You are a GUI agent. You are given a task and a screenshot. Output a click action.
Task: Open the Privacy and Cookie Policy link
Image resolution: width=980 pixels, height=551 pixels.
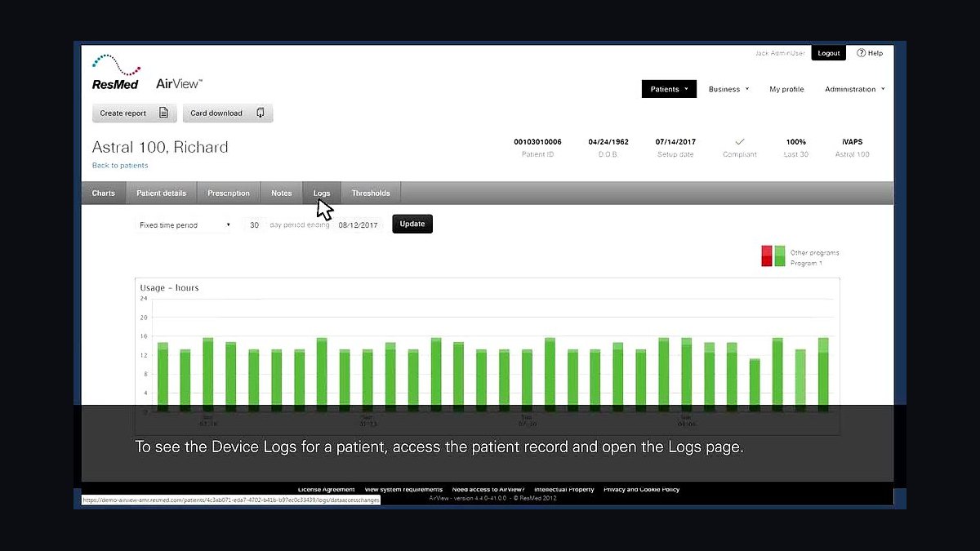point(641,490)
